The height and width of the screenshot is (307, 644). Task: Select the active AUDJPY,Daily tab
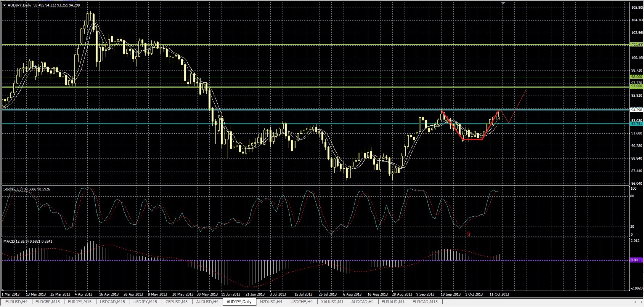click(239, 302)
